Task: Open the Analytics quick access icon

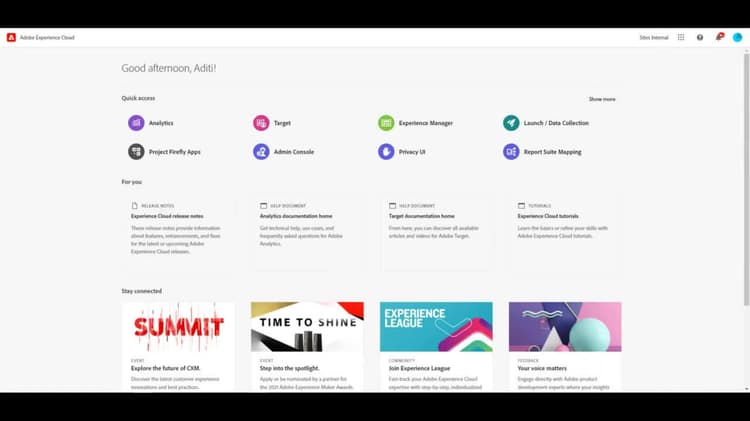Action: tap(136, 123)
